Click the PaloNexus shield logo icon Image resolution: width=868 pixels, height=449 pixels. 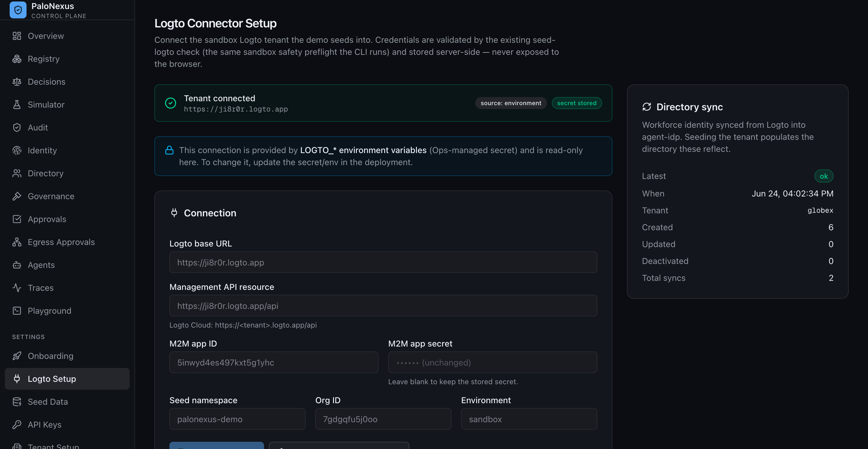(18, 10)
